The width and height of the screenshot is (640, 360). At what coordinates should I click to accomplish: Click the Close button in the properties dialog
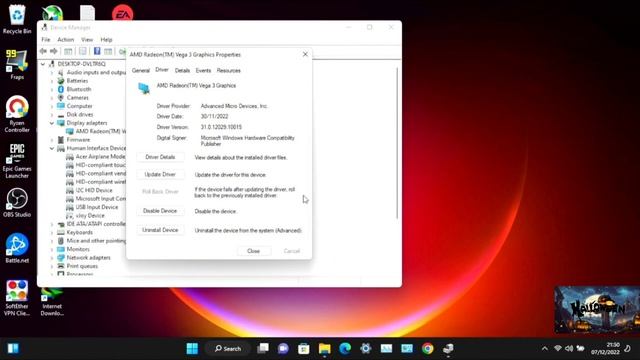(x=253, y=251)
